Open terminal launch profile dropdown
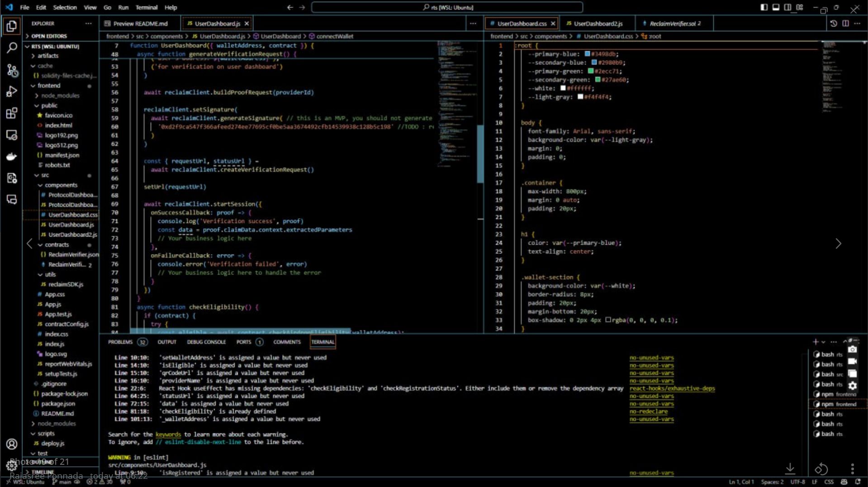The height and width of the screenshot is (487, 868). 823,342
